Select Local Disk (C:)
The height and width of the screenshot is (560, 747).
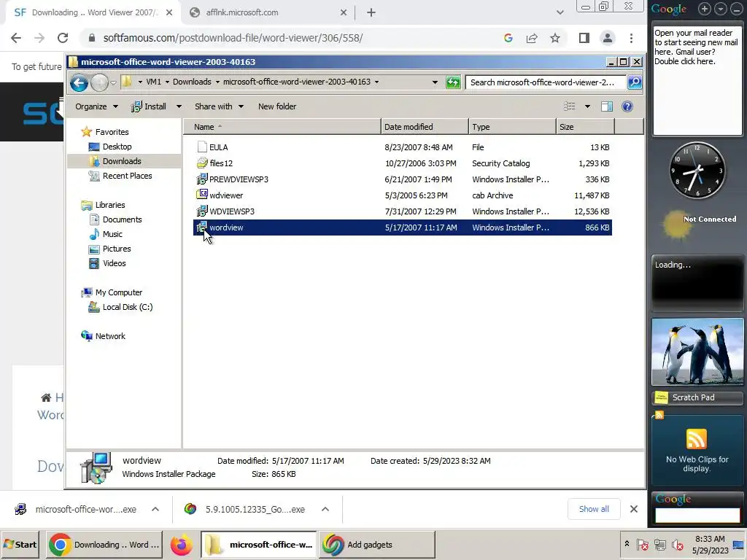[128, 307]
